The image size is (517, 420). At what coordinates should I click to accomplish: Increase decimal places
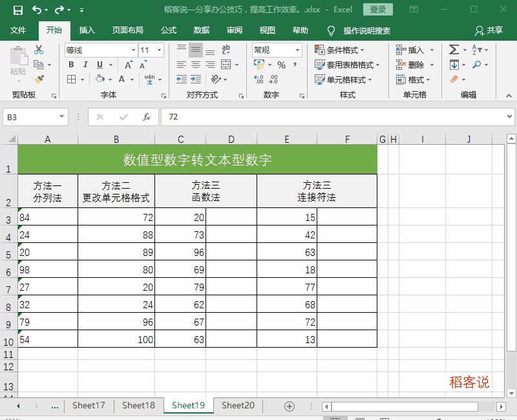259,79
